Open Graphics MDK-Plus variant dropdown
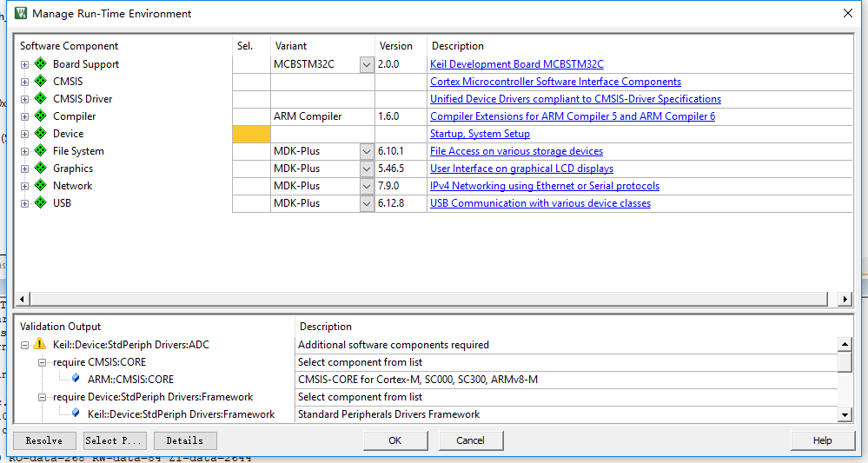Image resolution: width=868 pixels, height=463 pixels. [x=367, y=169]
